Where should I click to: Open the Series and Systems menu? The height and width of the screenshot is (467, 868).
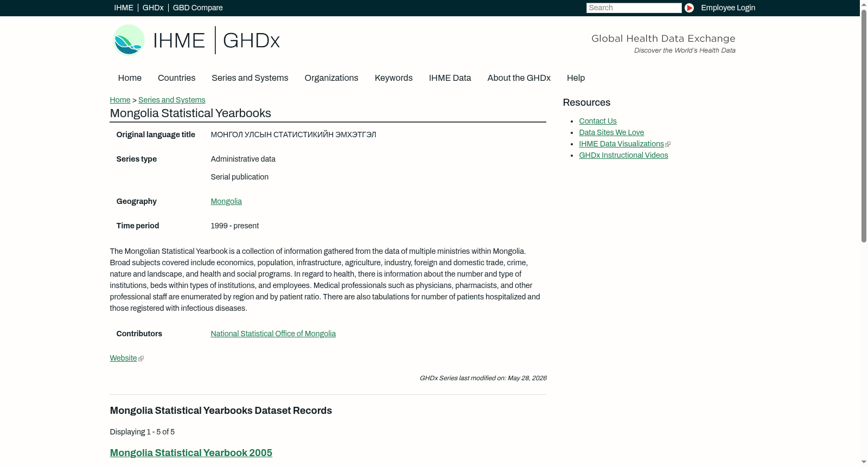point(250,78)
